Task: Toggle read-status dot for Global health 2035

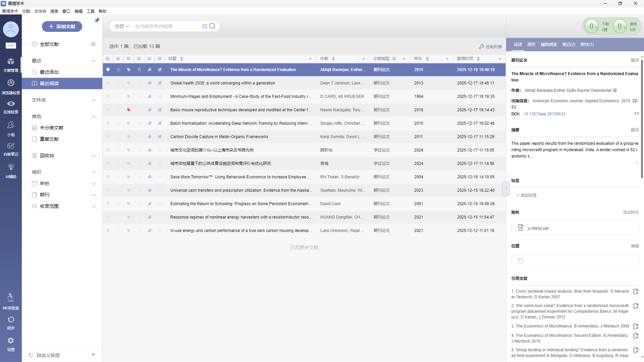Action: [108, 83]
